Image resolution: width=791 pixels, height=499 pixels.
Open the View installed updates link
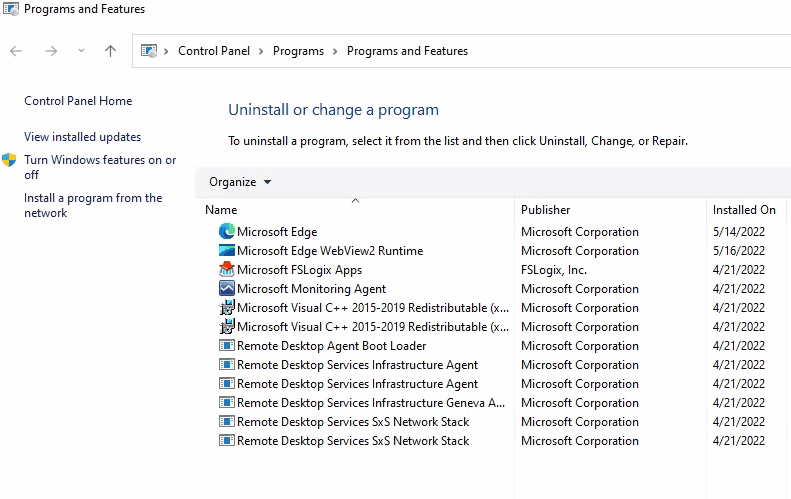(x=83, y=137)
